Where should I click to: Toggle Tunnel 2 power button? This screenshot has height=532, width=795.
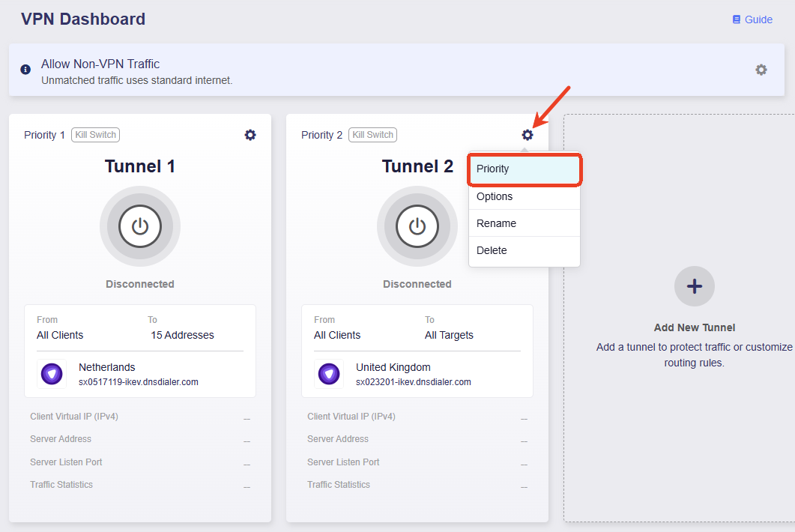[x=417, y=226]
